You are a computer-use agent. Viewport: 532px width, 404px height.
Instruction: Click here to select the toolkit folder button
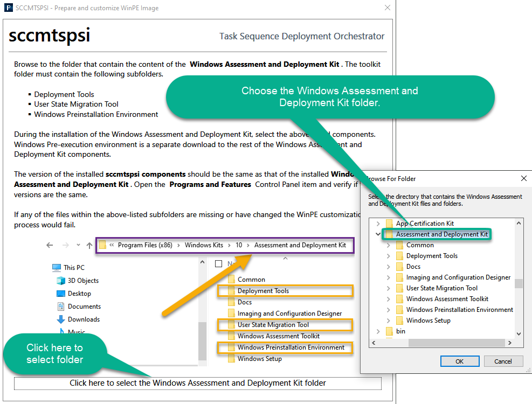pyautogui.click(x=197, y=383)
